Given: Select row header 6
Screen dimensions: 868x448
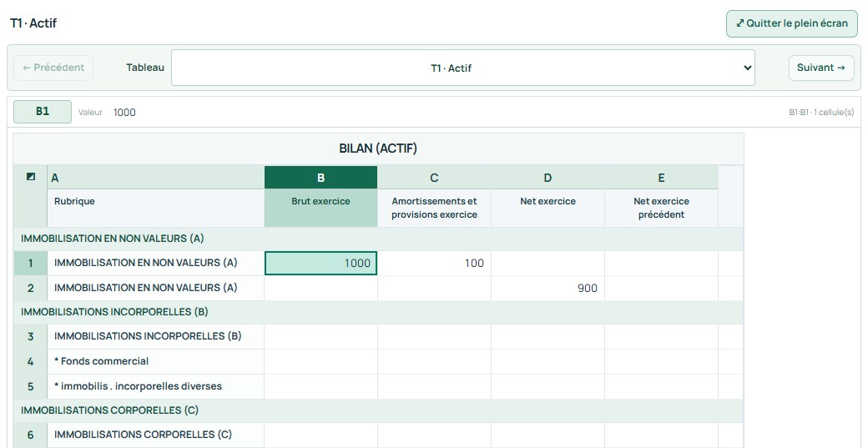Looking at the screenshot, I should (x=30, y=435).
